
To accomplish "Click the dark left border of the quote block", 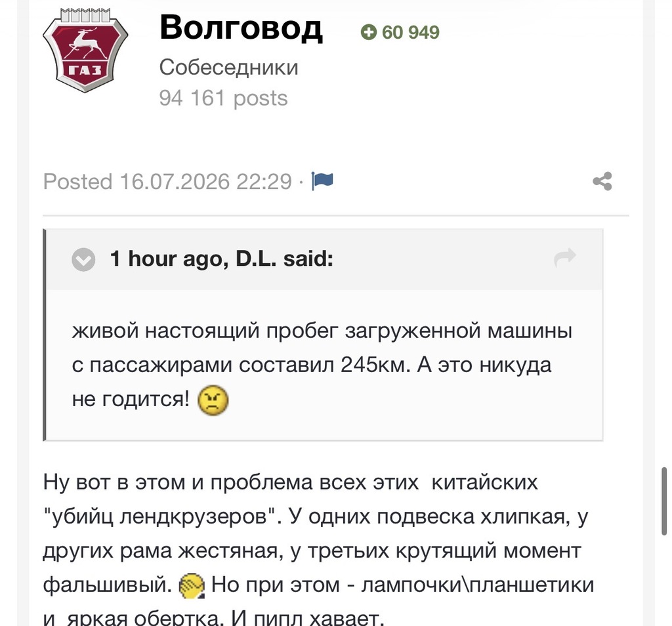I will point(44,335).
